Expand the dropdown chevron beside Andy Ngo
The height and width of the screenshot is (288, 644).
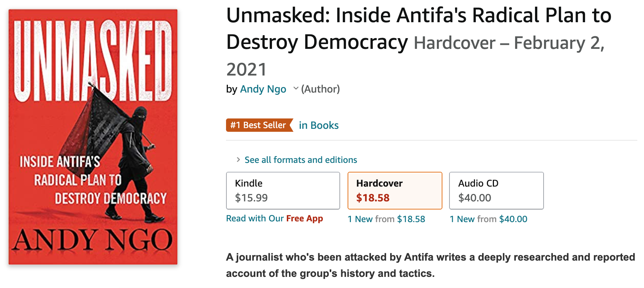pyautogui.click(x=296, y=88)
